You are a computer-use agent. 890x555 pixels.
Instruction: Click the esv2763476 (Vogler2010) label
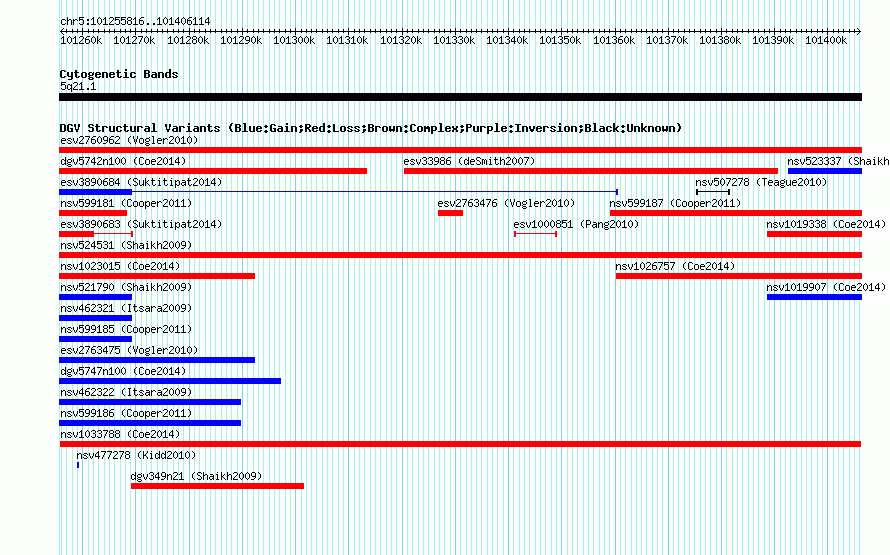click(x=506, y=203)
